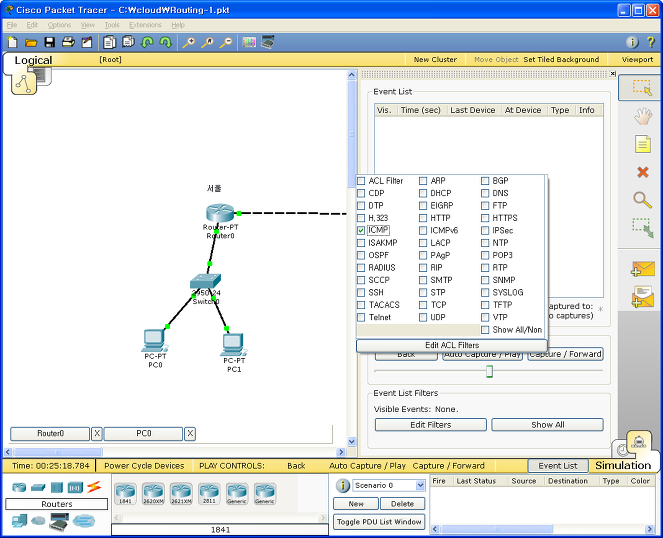The height and width of the screenshot is (538, 663).
Task: Open the Activity Wizard icon
Action: (87, 42)
